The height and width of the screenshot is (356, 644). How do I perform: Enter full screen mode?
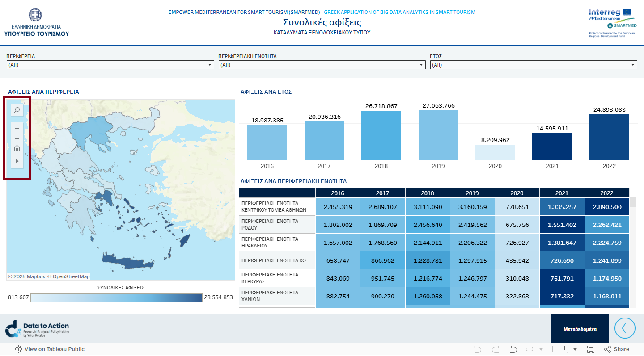point(590,349)
